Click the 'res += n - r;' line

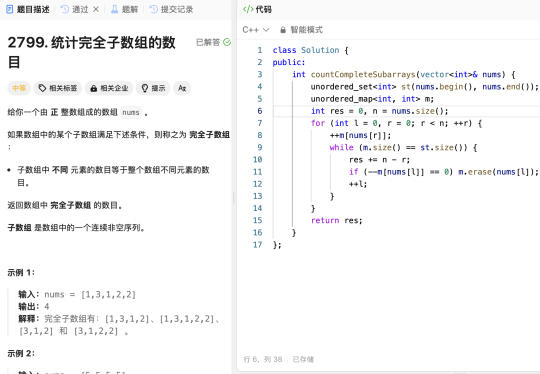(379, 160)
